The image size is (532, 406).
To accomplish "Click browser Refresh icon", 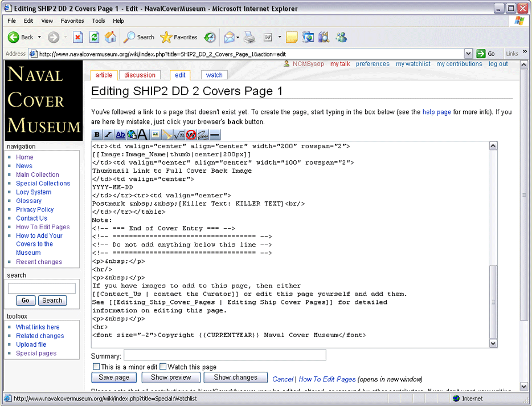I will pos(95,37).
